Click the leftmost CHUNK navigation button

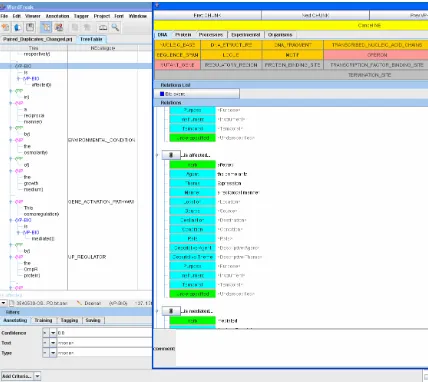click(x=207, y=15)
